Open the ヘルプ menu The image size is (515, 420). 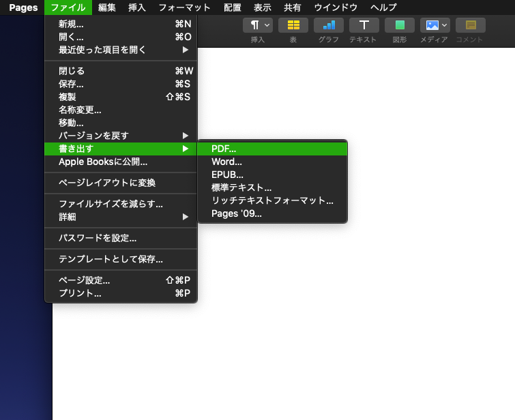pos(383,7)
